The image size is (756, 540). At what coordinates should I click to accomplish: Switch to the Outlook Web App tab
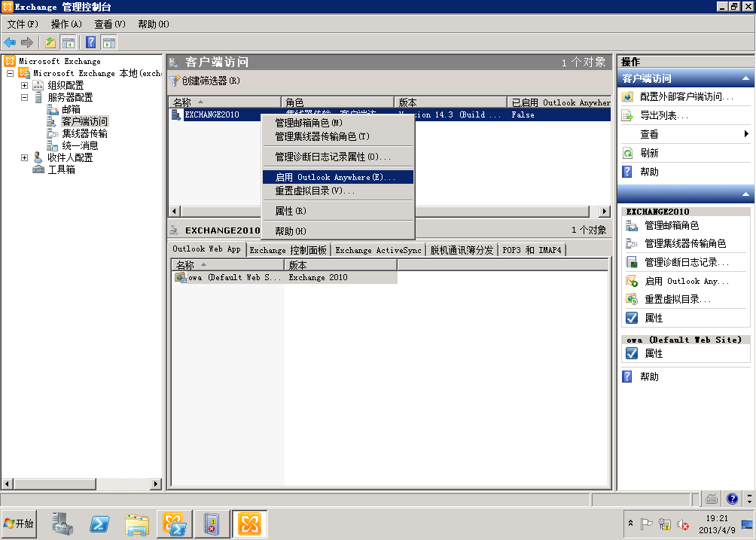point(207,249)
